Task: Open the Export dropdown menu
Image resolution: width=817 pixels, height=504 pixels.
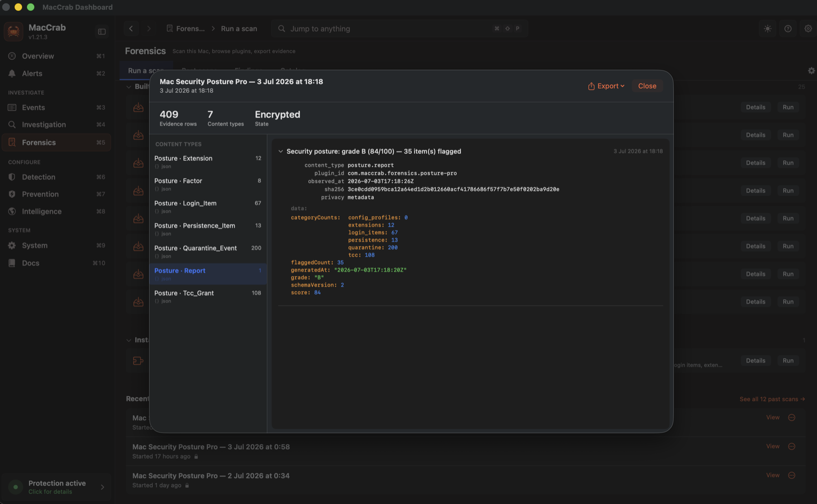Action: pyautogui.click(x=606, y=86)
